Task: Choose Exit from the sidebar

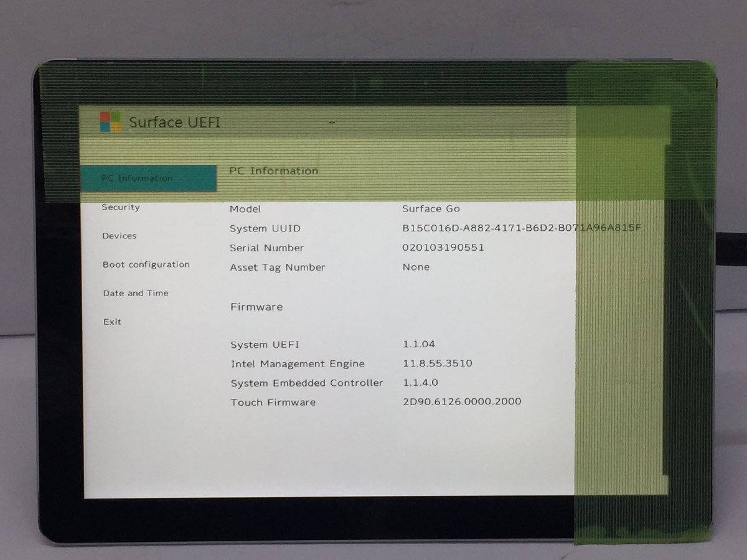Action: point(113,322)
